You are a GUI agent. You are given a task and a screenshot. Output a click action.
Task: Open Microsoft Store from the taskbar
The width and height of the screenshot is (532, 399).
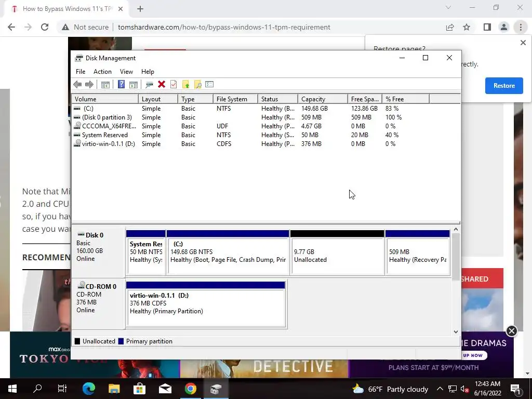(139, 389)
